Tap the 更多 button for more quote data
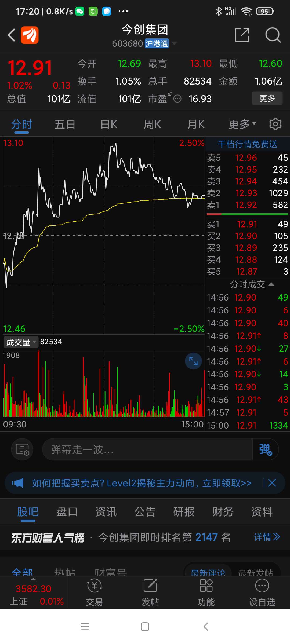 267,98
